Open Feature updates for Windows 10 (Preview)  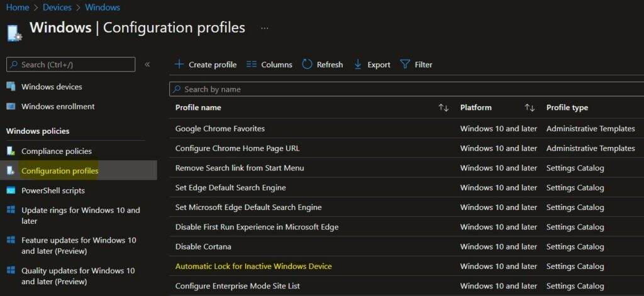[79, 246]
